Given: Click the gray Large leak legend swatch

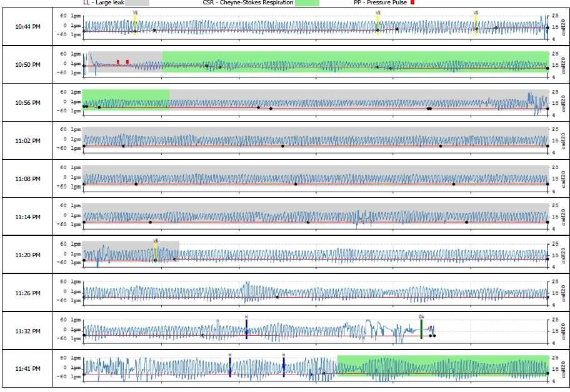Looking at the screenshot, I should (141, 2).
